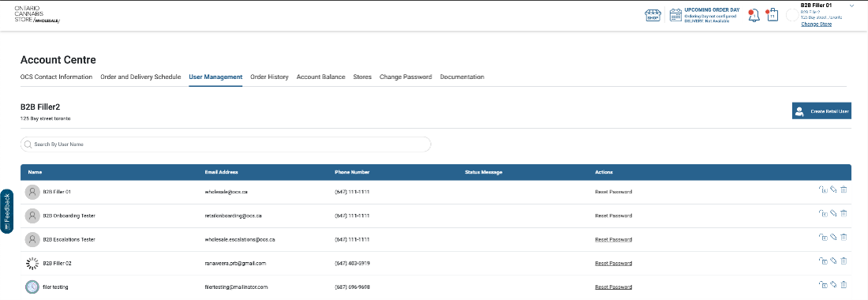Select email wholesale@ocs.ca

click(x=226, y=192)
